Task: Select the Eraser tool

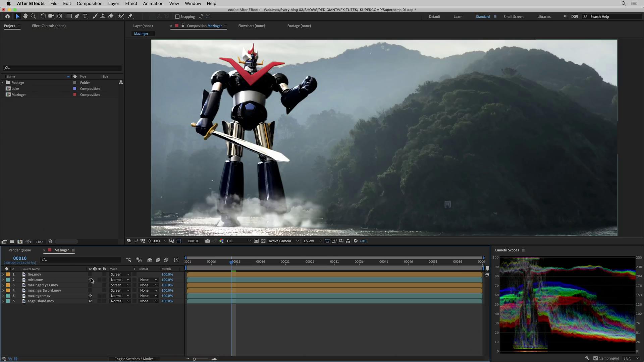Action: 111,16
